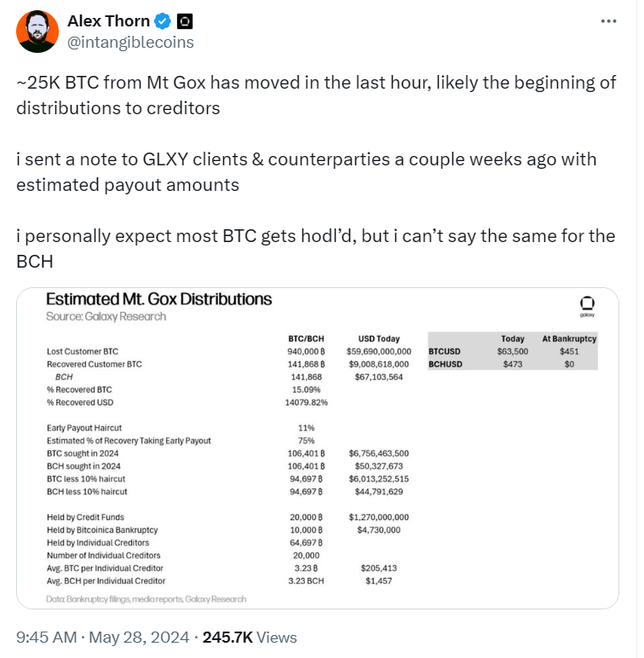Click the 245.7K Views counter
The width and height of the screenshot is (644, 658).
point(250,637)
